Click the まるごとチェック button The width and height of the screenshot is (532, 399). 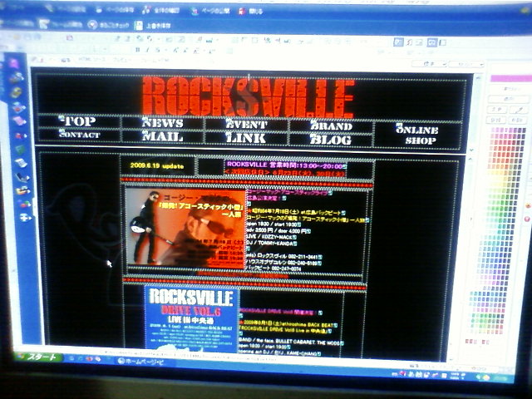(x=109, y=25)
